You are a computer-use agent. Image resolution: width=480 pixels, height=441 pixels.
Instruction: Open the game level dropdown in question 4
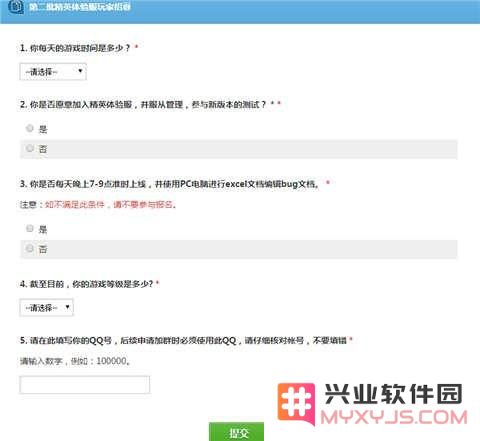point(46,307)
